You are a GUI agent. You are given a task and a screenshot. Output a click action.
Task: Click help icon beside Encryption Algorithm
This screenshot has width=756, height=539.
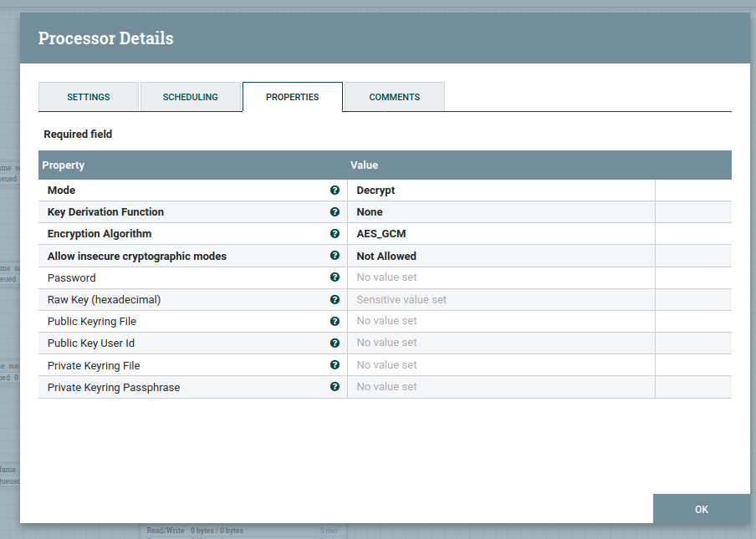335,234
